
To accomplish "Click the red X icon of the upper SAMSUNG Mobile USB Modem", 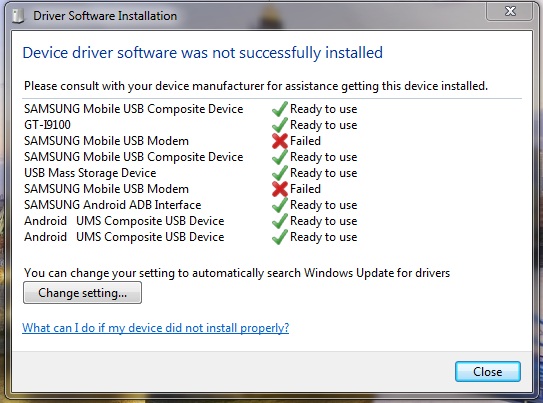I will (280, 141).
